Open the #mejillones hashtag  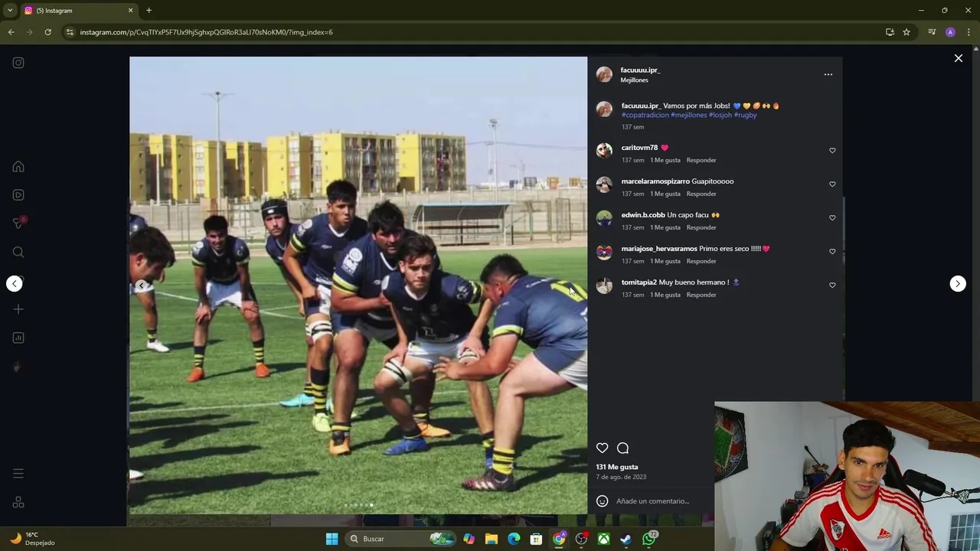coord(688,115)
